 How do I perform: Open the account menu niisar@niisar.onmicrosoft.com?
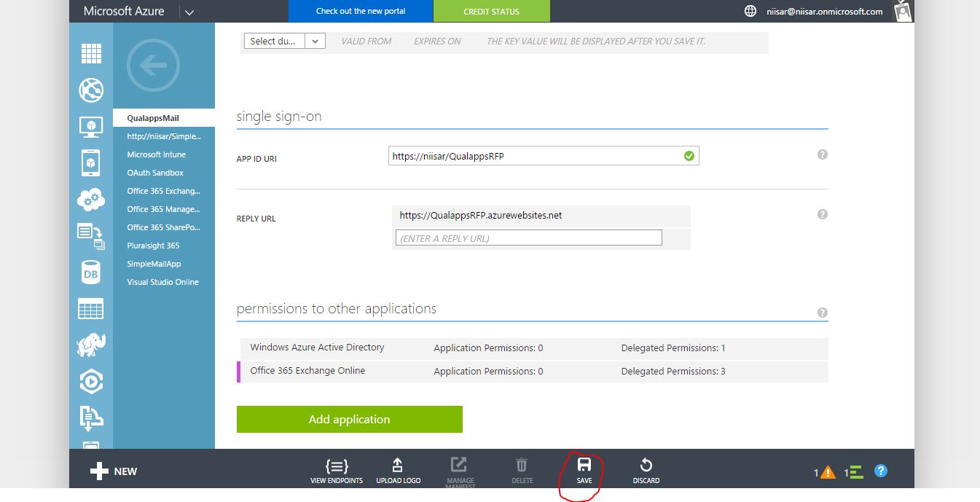coord(825,11)
